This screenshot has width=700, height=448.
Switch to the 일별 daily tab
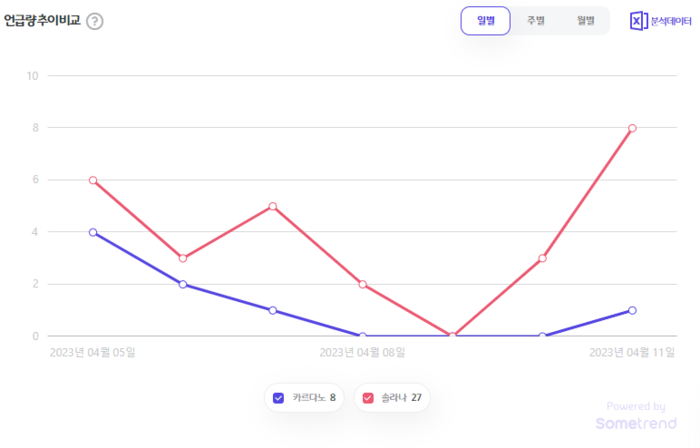pyautogui.click(x=486, y=21)
